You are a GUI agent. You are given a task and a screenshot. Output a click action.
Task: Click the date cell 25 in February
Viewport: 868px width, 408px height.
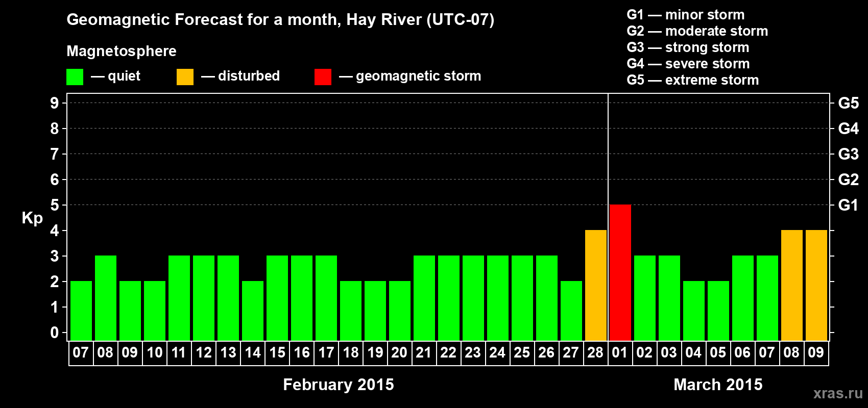pos(522,353)
